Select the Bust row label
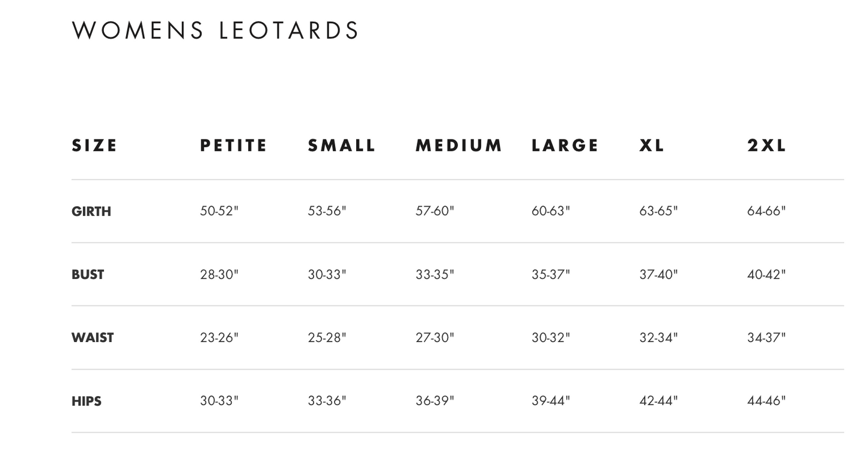868x458 pixels. click(88, 275)
